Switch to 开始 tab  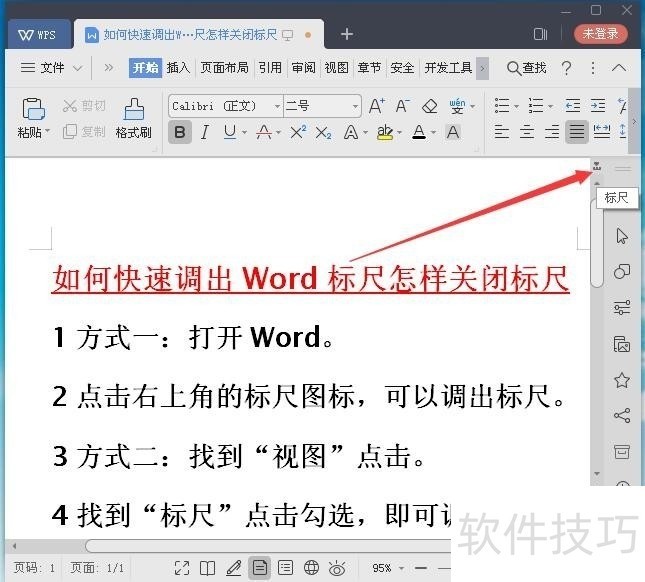click(x=145, y=67)
